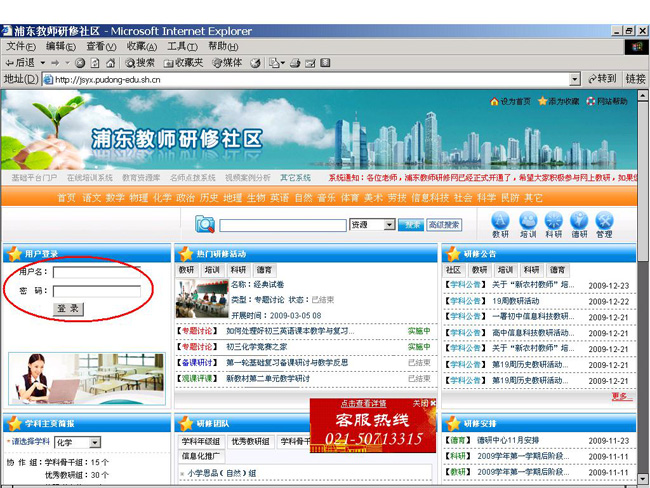Screen dimensions: 650x488
Task: Click in the 用户名 input field
Action: [x=97, y=272]
